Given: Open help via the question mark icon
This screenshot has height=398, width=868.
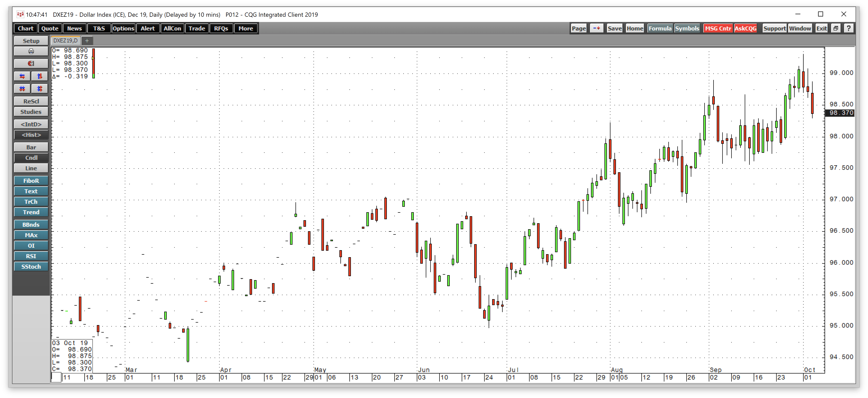Looking at the screenshot, I should coord(849,28).
